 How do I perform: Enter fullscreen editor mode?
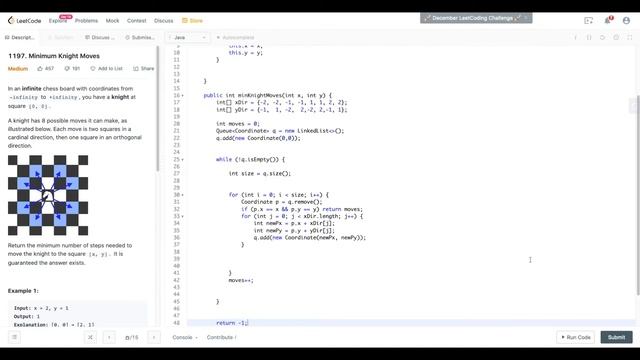point(630,38)
